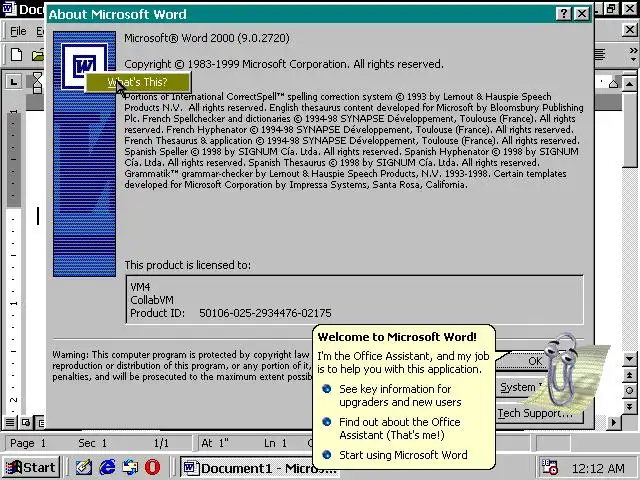640x480 pixels.
Task: Click the vertical scrollbar up arrow
Action: (x=629, y=84)
